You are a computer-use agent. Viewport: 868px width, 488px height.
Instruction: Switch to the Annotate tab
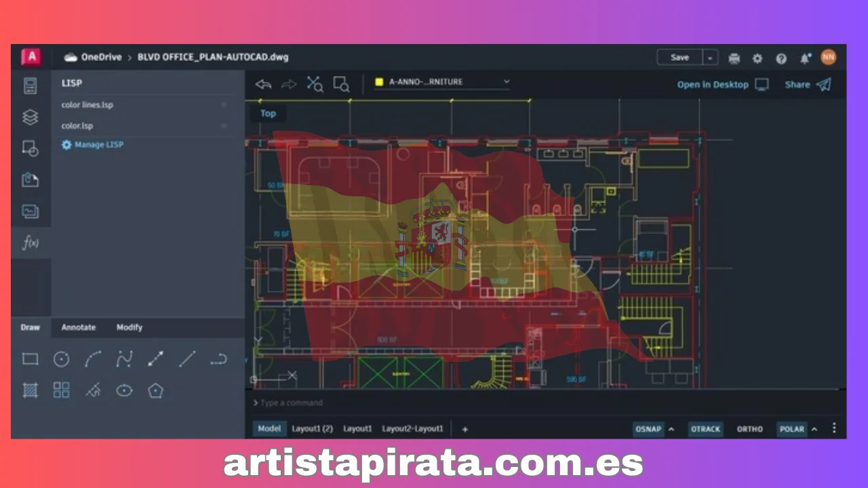[78, 327]
